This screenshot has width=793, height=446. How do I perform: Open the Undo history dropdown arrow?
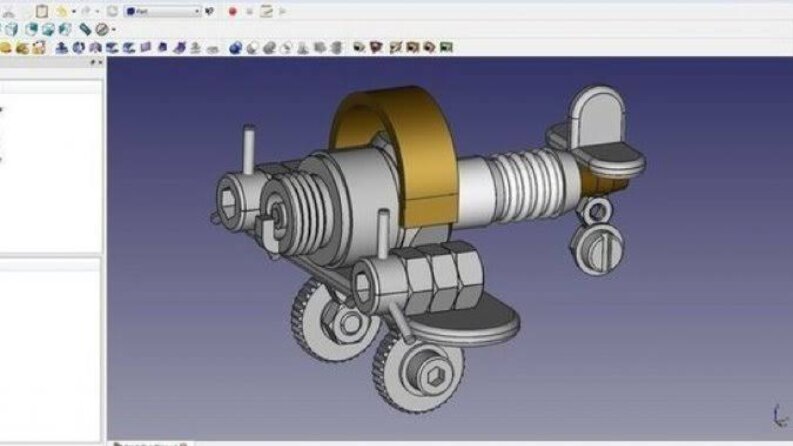pyautogui.click(x=74, y=12)
